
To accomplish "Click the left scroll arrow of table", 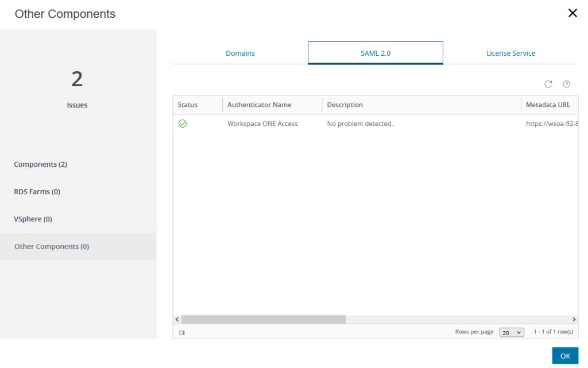I will tap(177, 319).
